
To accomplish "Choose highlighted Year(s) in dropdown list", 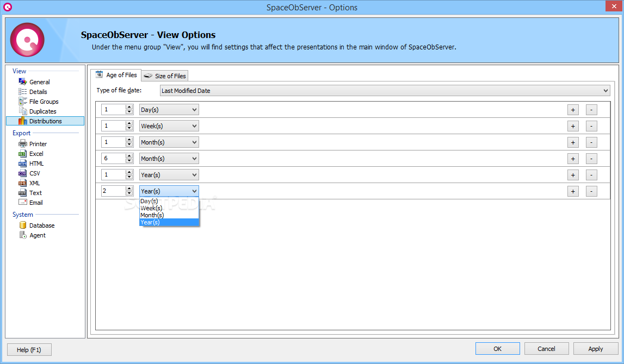I will [169, 222].
